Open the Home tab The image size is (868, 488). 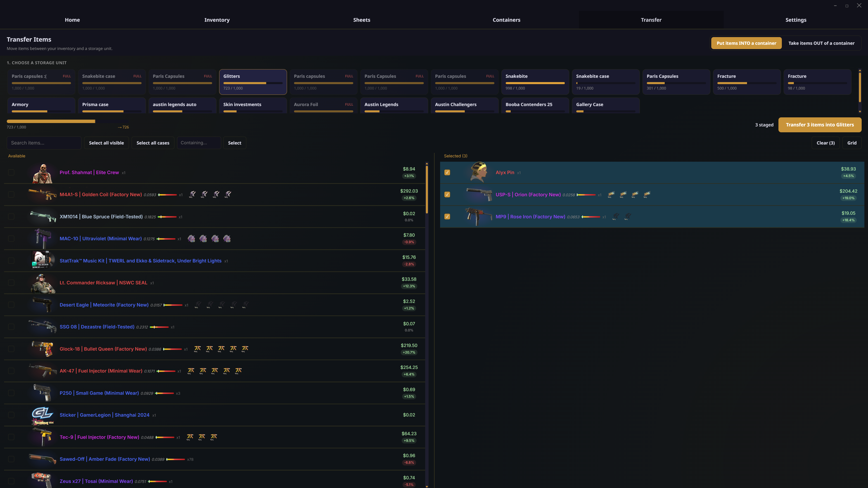pos(72,20)
